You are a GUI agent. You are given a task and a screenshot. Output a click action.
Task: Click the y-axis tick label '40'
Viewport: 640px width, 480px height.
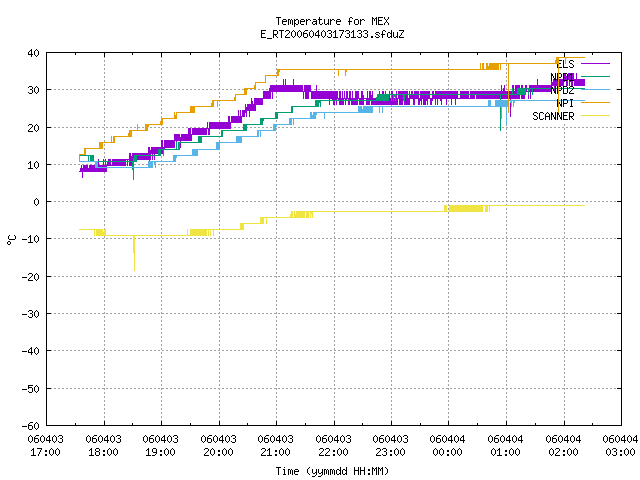(33, 53)
